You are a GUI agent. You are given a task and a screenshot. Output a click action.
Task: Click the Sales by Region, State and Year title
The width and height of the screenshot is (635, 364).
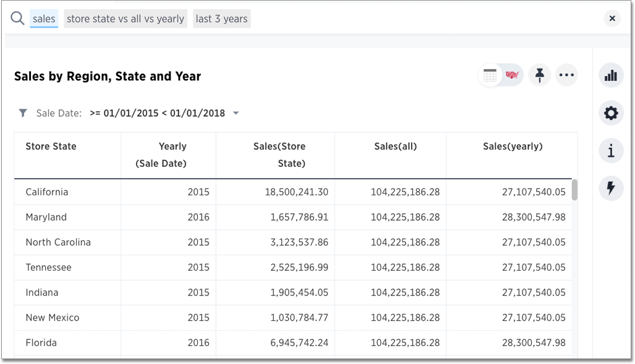107,76
